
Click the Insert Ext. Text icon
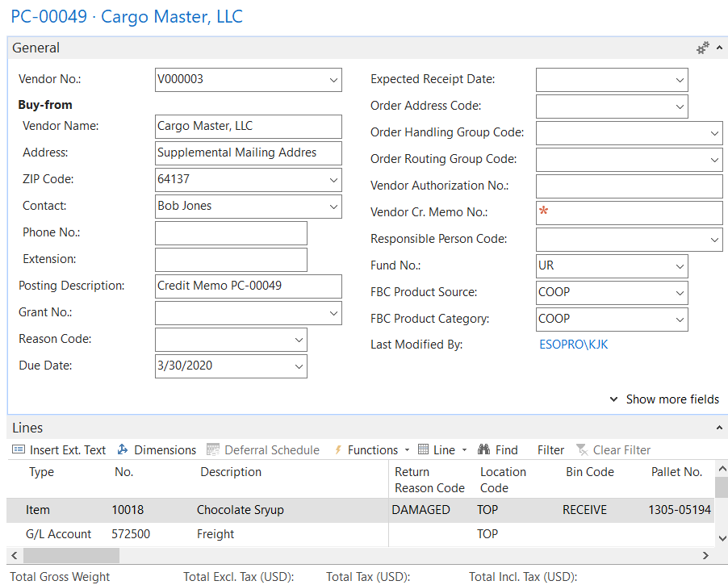(19, 450)
